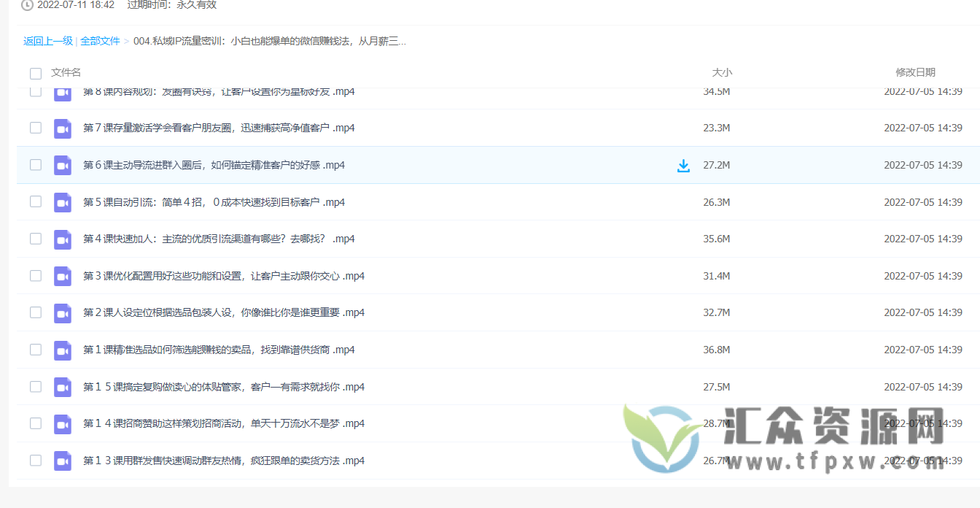980x508 pixels.
Task: Click the video icon of 第1课精准选品 file
Action: (62, 350)
